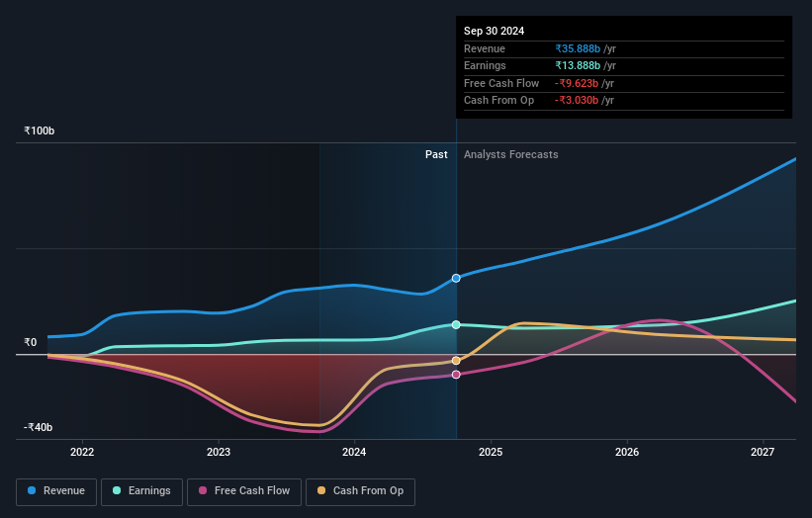Click the -₹9.623b free cash flow value
This screenshot has width=812, height=518.
click(577, 83)
